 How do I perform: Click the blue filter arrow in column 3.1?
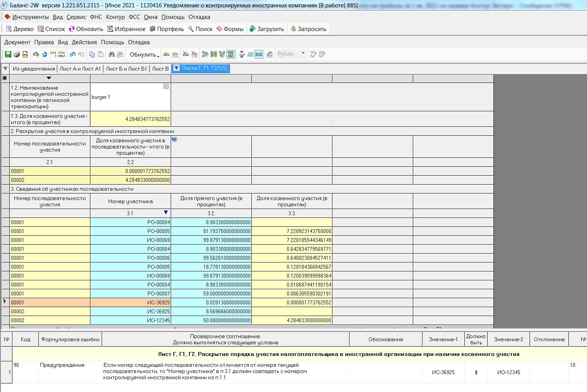166,212
